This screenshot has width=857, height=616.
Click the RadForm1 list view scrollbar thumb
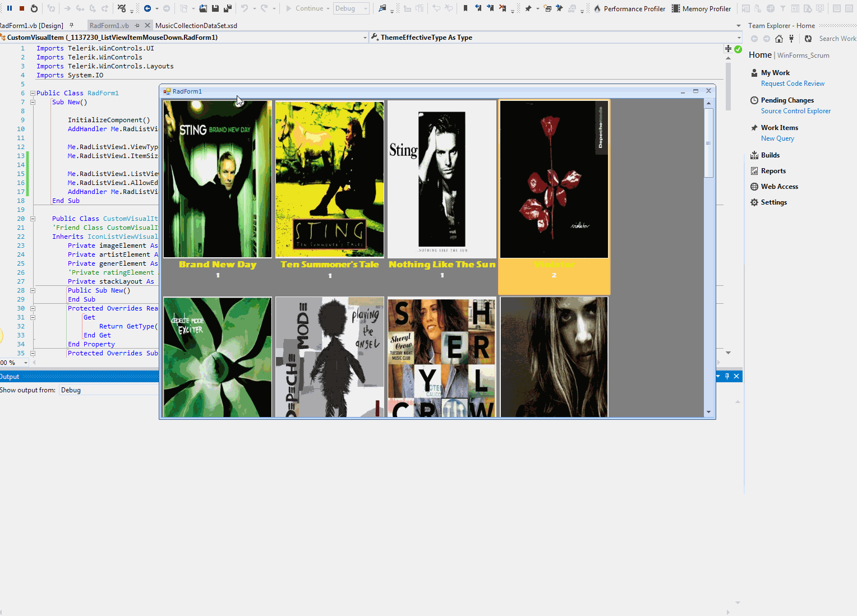(x=708, y=143)
